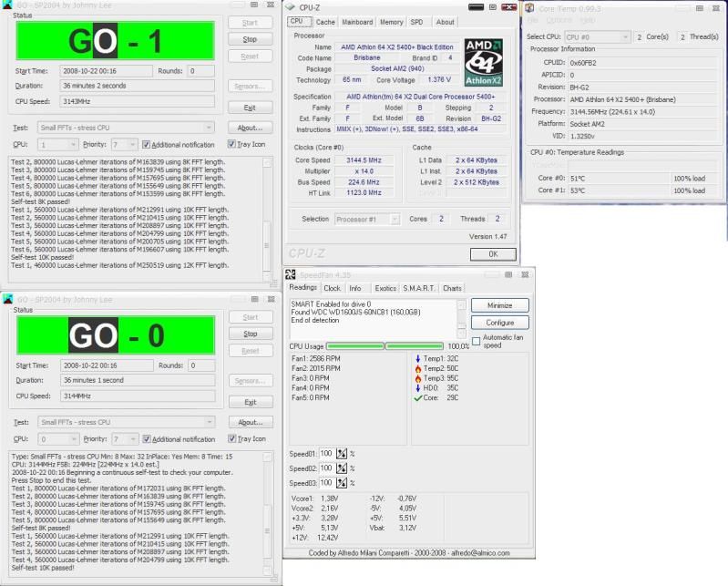Select the CPU tab in CPU-Z
Image resolution: width=728 pixels, height=586 pixels.
[x=297, y=21]
